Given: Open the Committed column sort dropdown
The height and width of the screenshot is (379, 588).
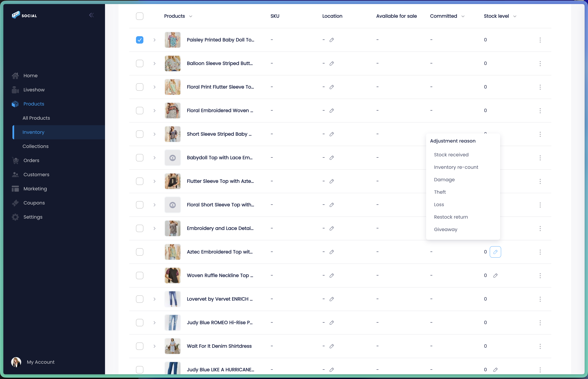Looking at the screenshot, I should [x=463, y=16].
